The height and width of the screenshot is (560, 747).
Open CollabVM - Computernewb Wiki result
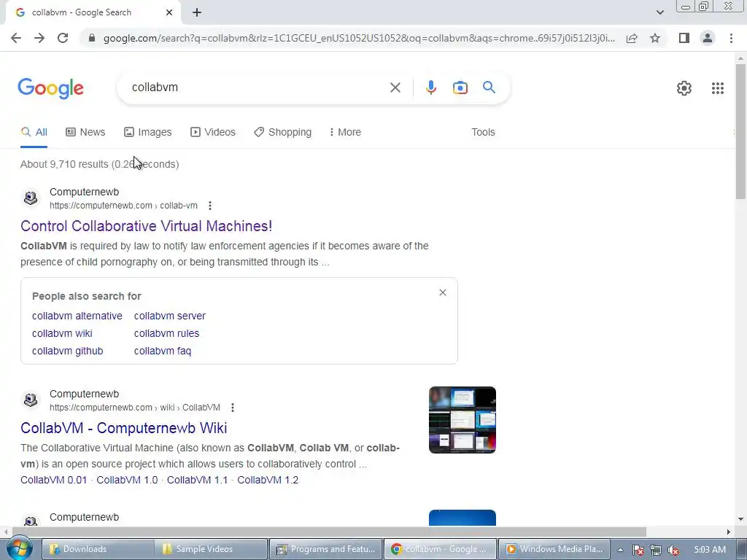(x=124, y=428)
